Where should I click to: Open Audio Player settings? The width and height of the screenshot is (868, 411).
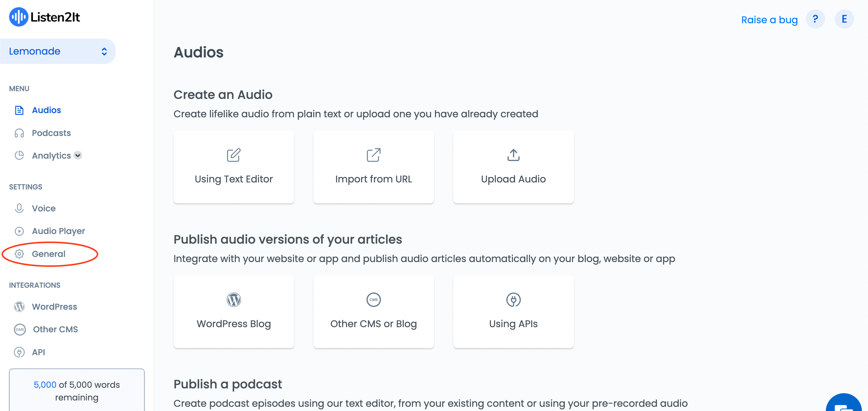click(58, 231)
